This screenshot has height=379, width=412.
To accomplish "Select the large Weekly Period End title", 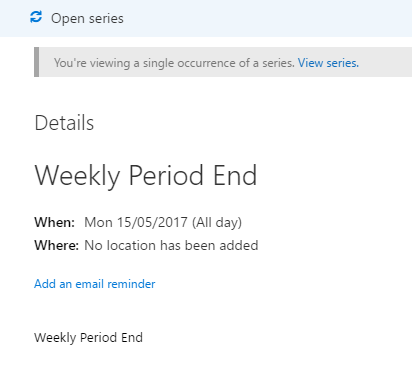I will [x=146, y=176].
